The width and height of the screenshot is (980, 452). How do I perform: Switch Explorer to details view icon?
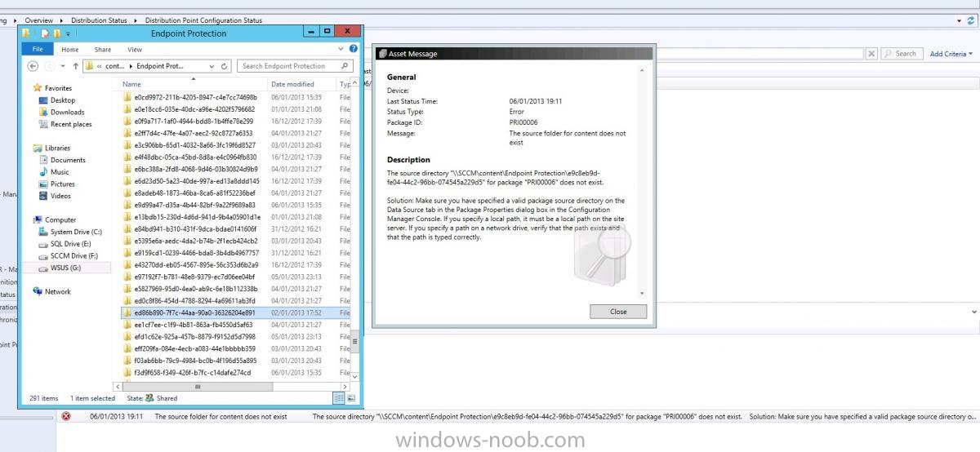339,398
